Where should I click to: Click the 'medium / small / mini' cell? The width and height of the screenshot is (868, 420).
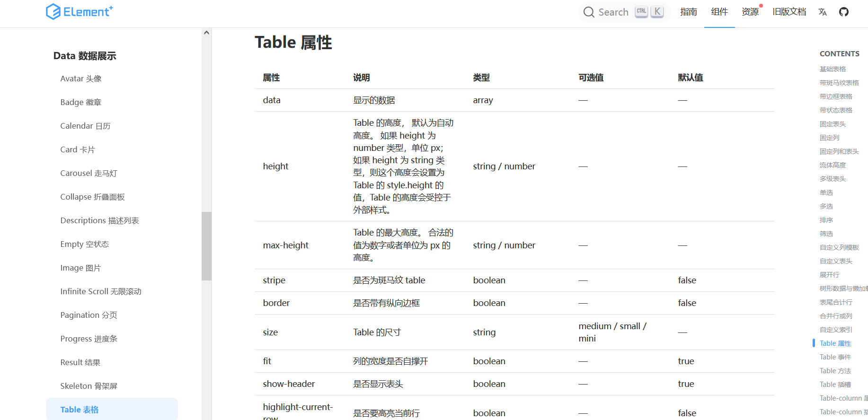[612, 332]
